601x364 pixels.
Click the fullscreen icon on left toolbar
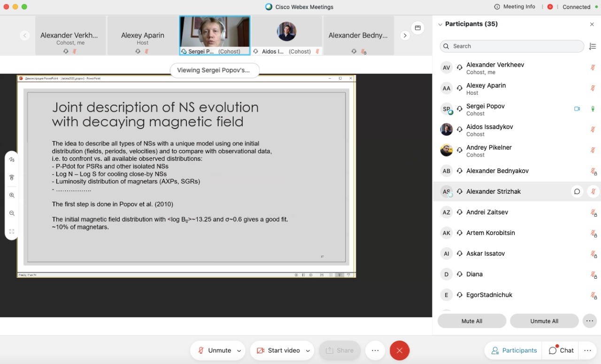[x=12, y=231]
